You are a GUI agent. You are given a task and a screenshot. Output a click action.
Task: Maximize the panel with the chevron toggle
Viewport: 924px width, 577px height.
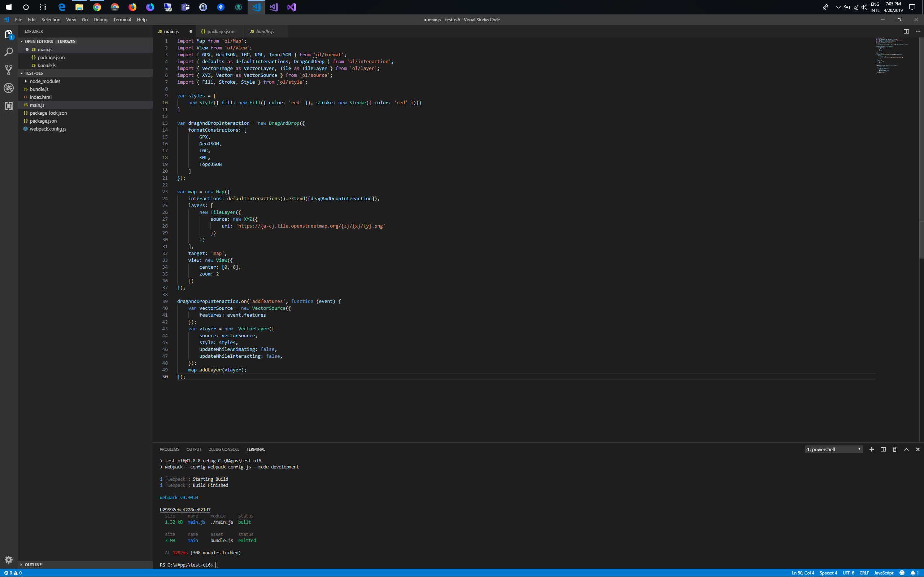[905, 449]
